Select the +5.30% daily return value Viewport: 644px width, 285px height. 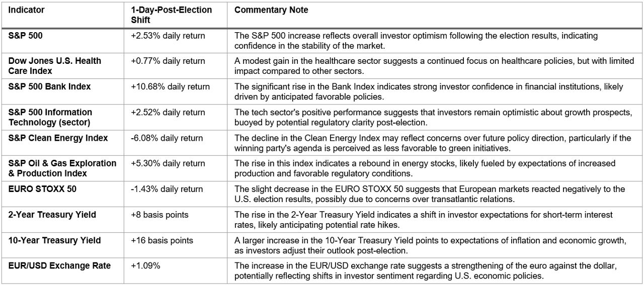click(x=168, y=163)
